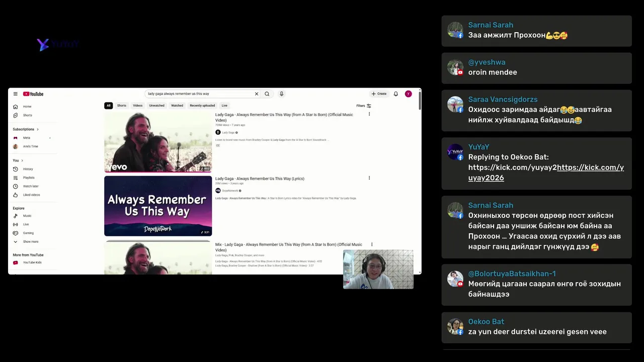Viewport: 644px width, 362px height.
Task: Open the kick.com/yuyay2026 link in chat
Action: pos(546,172)
